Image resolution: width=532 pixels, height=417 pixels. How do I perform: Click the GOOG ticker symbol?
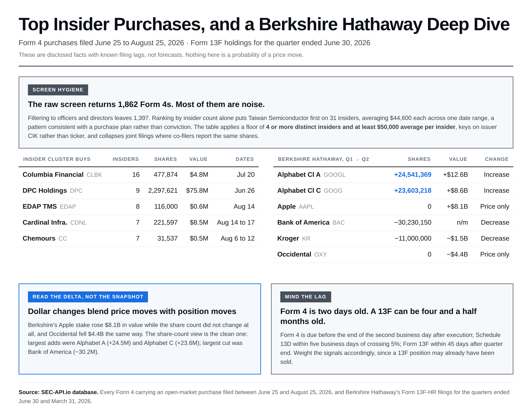333,191
